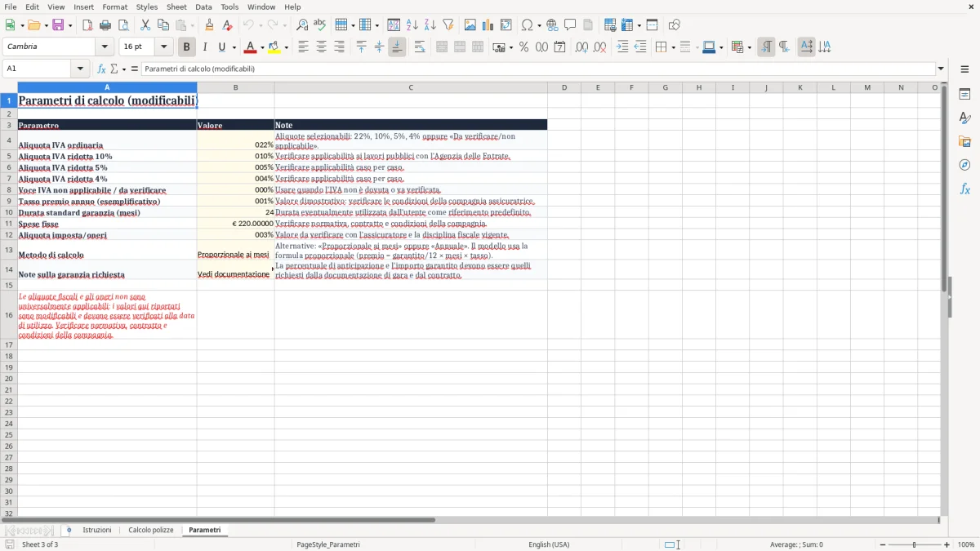Insert Hyperlink globe icon
Viewport: 980px width, 551px height.
(x=553, y=25)
